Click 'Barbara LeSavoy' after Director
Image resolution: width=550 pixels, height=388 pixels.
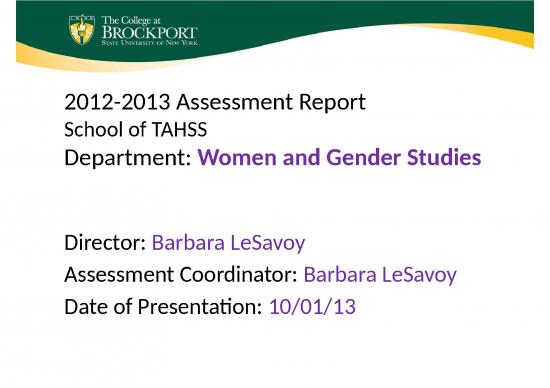(x=228, y=243)
